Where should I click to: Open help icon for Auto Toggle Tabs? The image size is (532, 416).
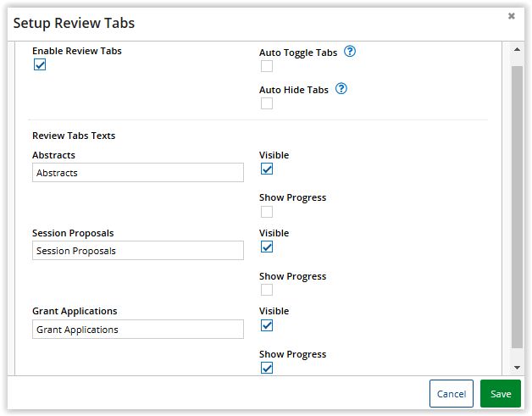(350, 52)
